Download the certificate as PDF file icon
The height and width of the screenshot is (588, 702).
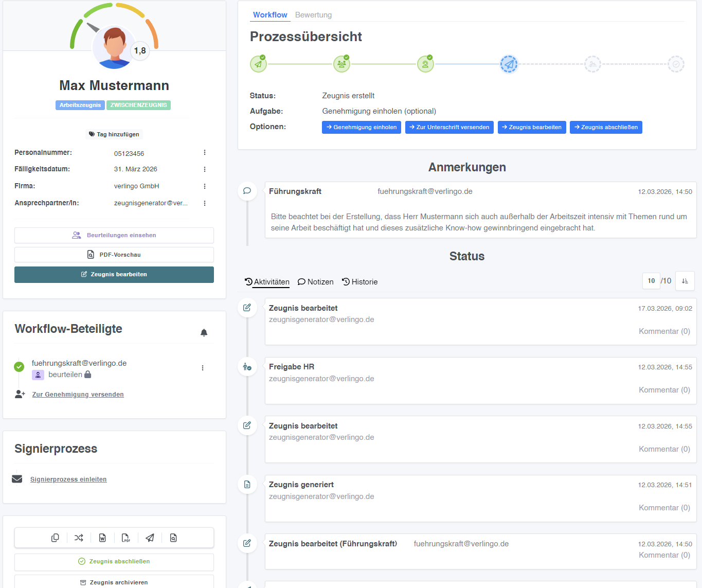point(126,538)
